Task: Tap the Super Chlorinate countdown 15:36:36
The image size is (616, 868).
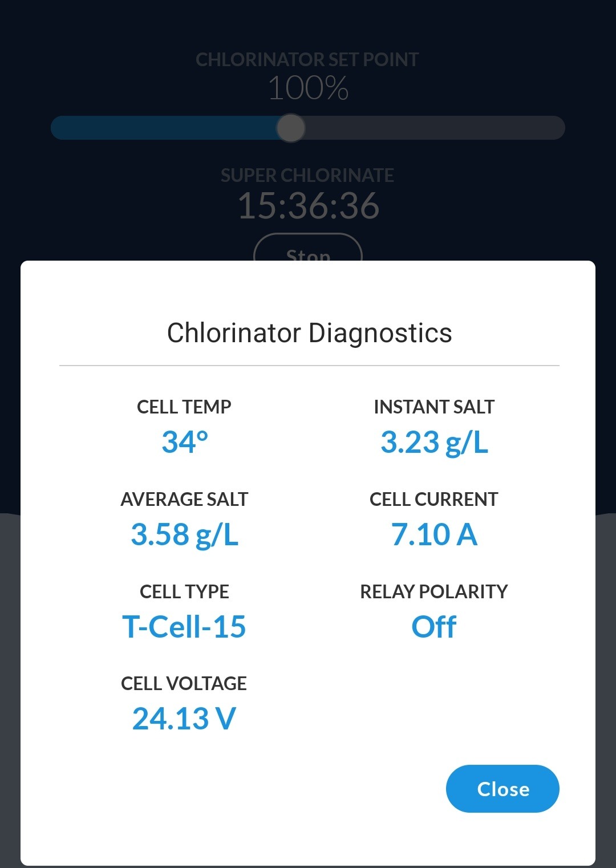Action: pos(308,205)
